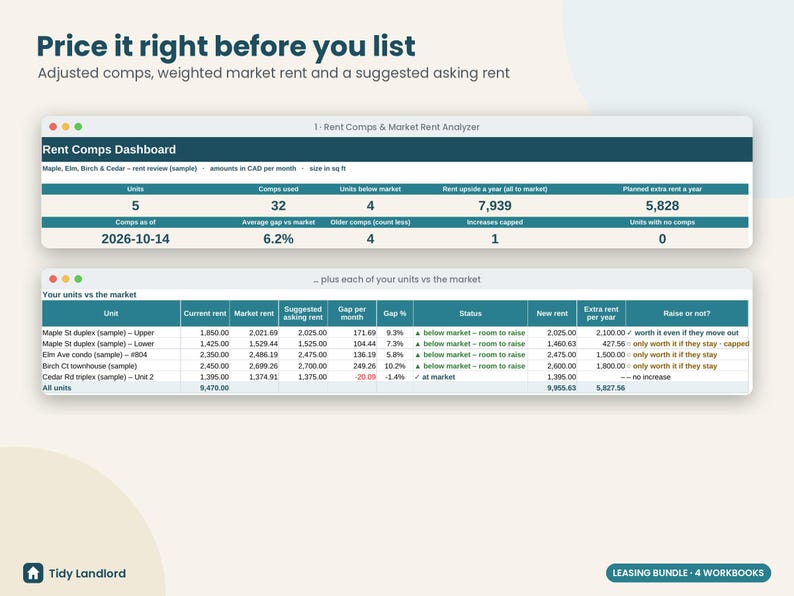The image size is (794, 596).
Task: Select the Maple St duplex – Upper row name
Action: point(98,333)
